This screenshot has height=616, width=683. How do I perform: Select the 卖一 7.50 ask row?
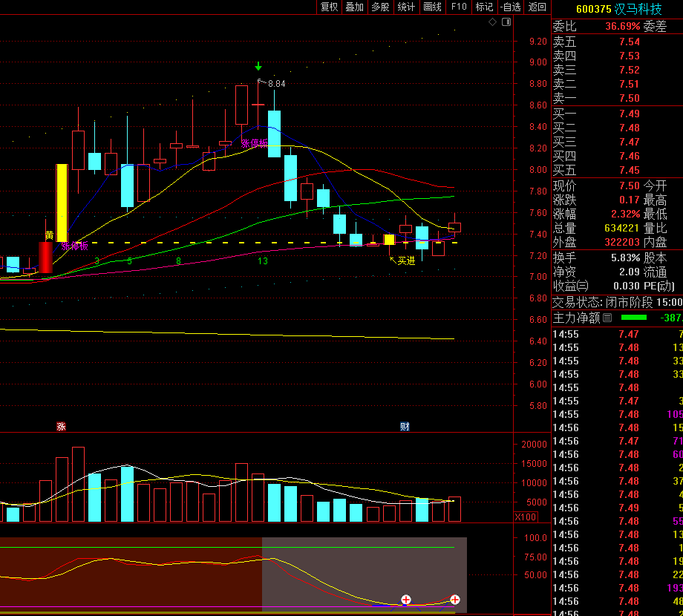click(x=617, y=99)
